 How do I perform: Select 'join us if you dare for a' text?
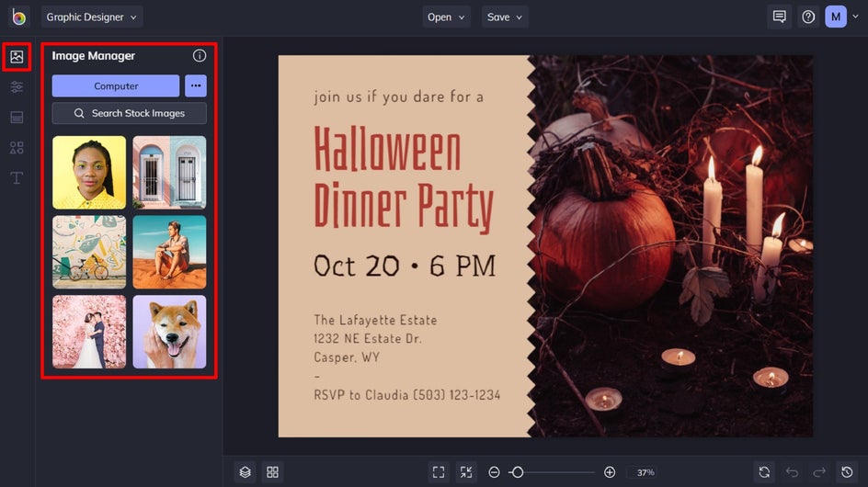(x=398, y=96)
